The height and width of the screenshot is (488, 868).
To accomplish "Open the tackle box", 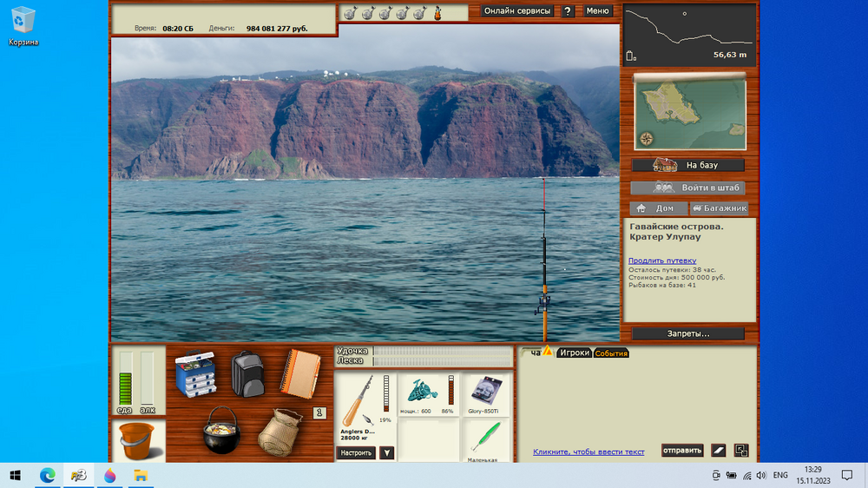I will tap(195, 373).
